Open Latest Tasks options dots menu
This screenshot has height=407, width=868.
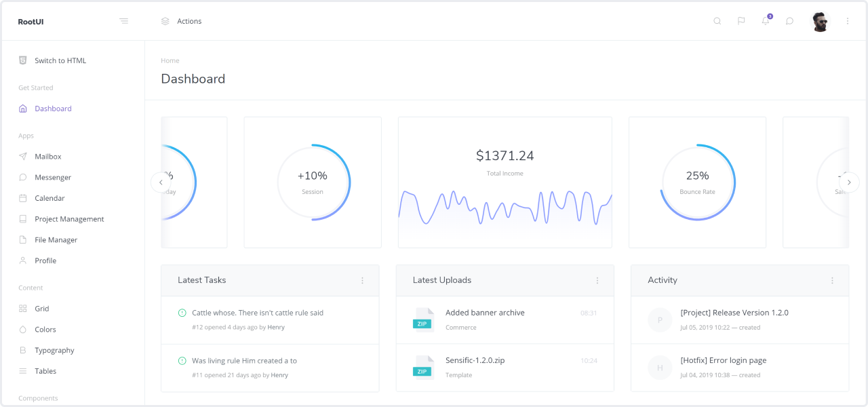click(362, 280)
